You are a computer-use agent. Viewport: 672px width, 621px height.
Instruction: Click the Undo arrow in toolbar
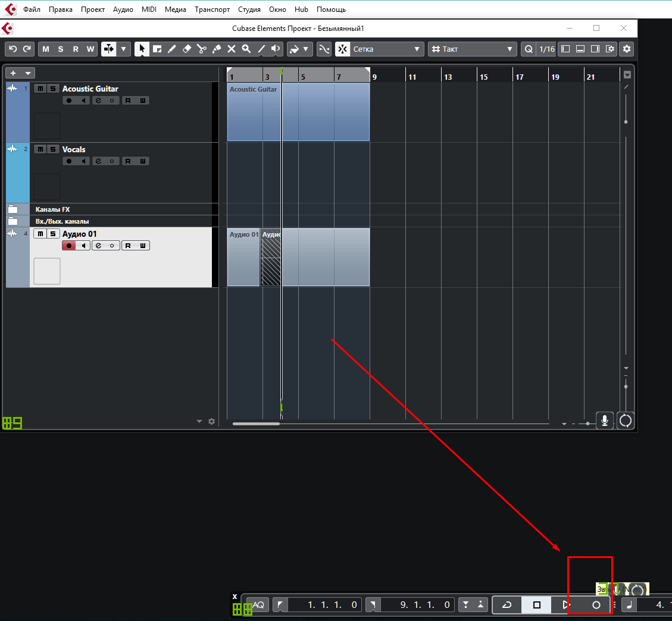[12, 49]
